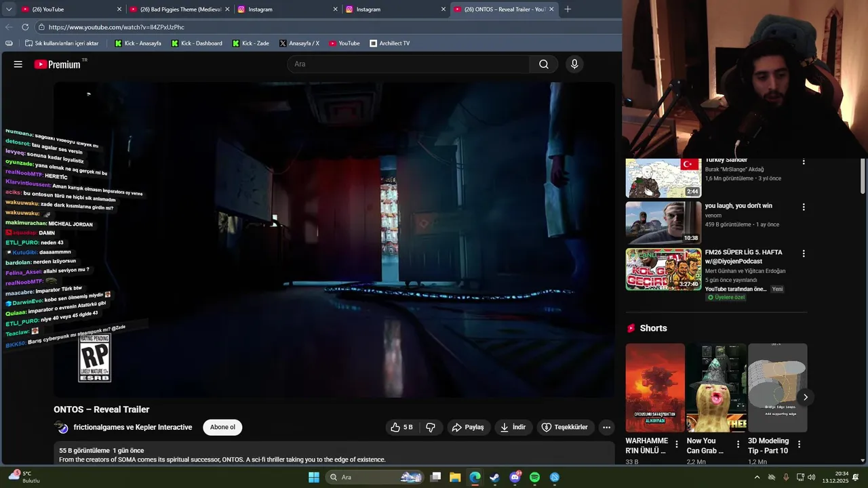The height and width of the screenshot is (488, 868).
Task: Open more actions menu below the video
Action: point(606,428)
